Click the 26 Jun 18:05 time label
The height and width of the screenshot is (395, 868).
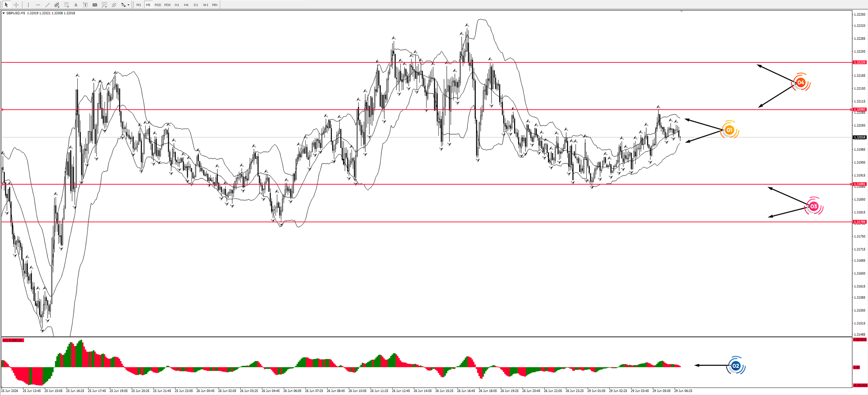(488, 391)
